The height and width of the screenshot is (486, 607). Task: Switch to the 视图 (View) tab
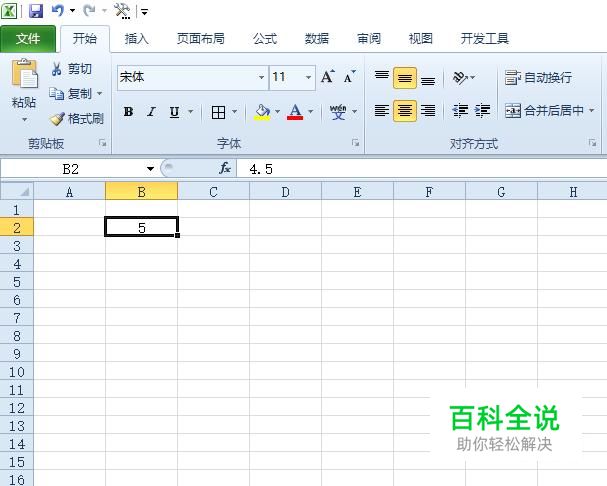point(420,39)
